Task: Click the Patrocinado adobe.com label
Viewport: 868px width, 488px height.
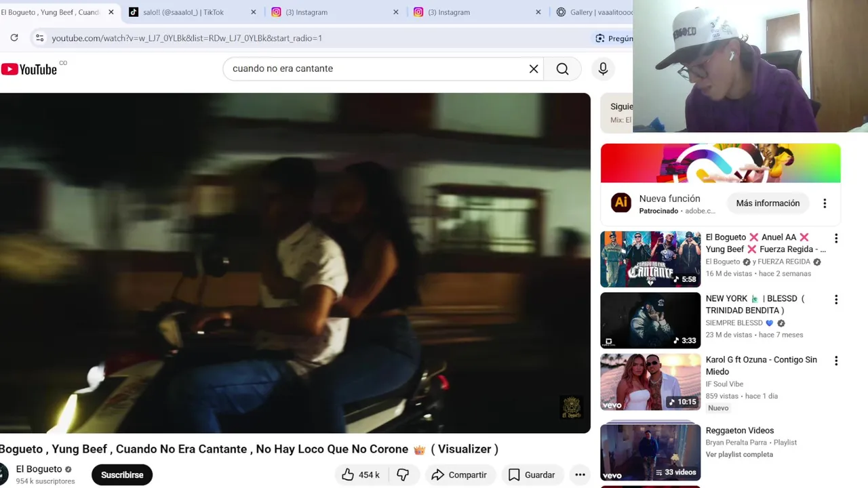Action: pyautogui.click(x=677, y=211)
